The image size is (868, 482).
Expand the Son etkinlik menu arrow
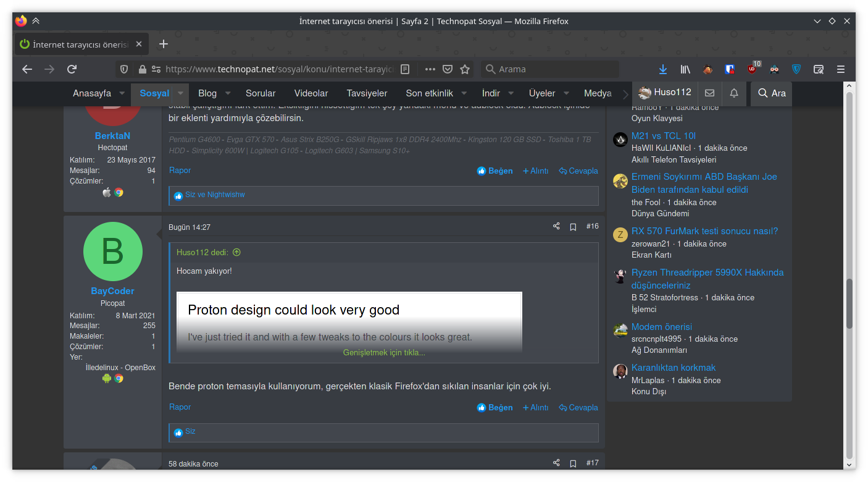pos(464,93)
